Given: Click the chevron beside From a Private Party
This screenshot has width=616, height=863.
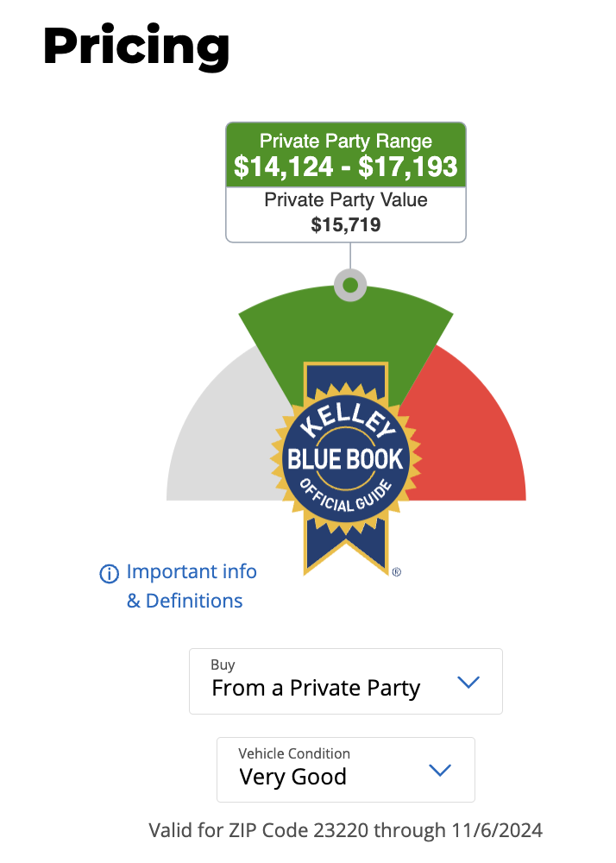Looking at the screenshot, I should (x=468, y=683).
